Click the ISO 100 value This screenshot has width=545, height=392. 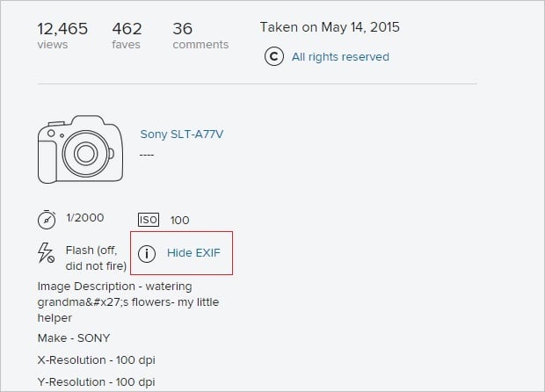click(x=180, y=220)
